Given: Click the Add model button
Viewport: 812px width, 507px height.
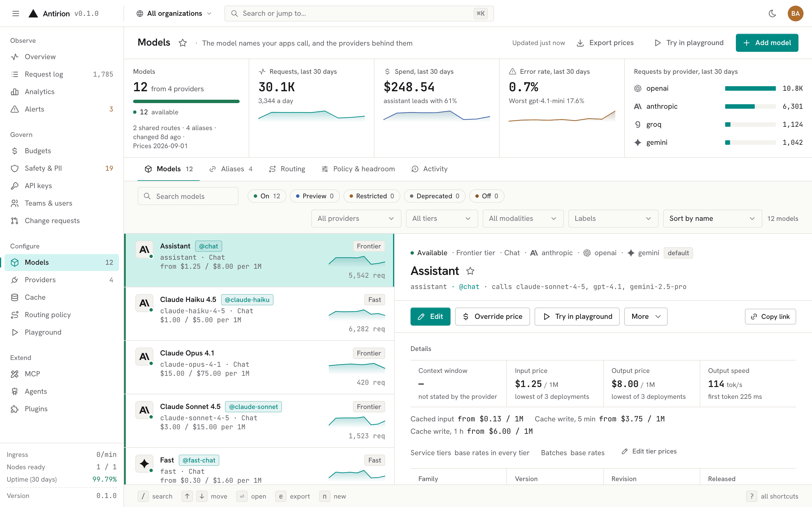Looking at the screenshot, I should click(767, 43).
